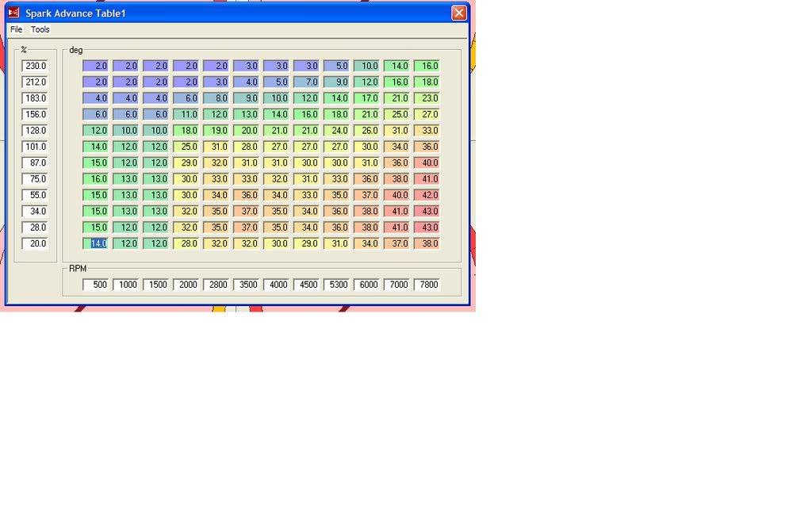The height and width of the screenshot is (516, 812).
Task: Click the 2.0 cell in the top-left corner
Action: (x=97, y=66)
